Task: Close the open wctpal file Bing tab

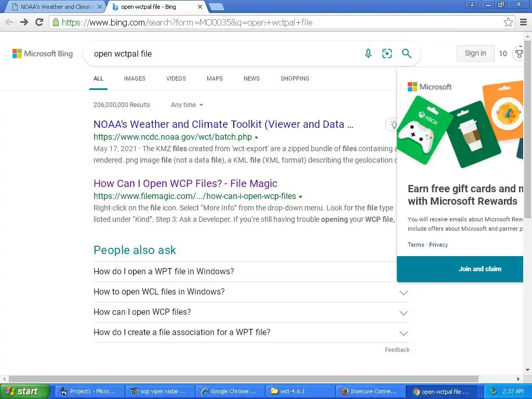Action: point(200,6)
